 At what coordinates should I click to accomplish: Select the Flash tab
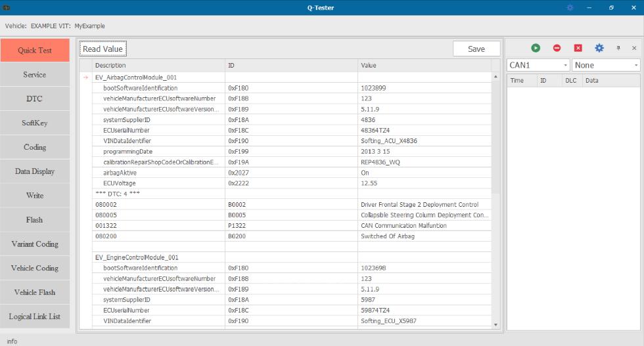tap(35, 220)
